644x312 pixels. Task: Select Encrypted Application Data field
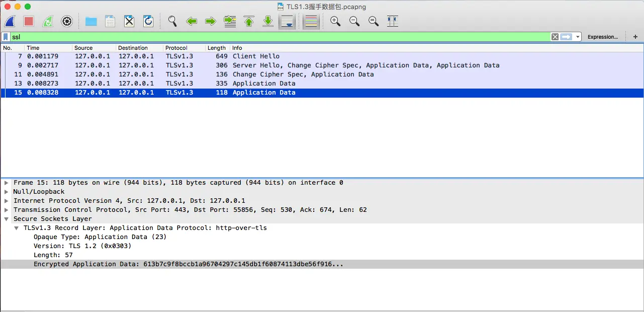(x=322, y=264)
